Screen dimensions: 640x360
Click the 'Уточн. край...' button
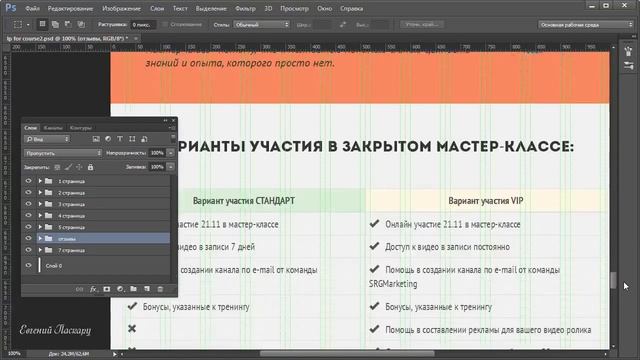422,24
